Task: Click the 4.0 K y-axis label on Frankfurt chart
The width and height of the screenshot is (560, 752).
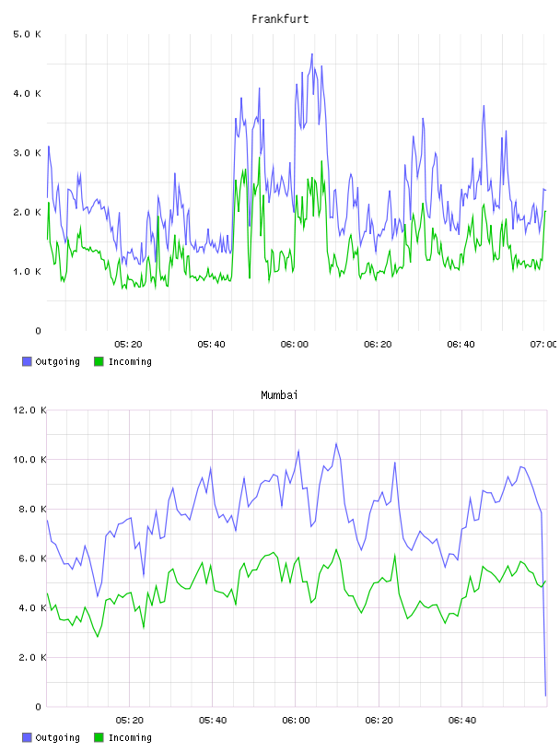Action: 28,93
